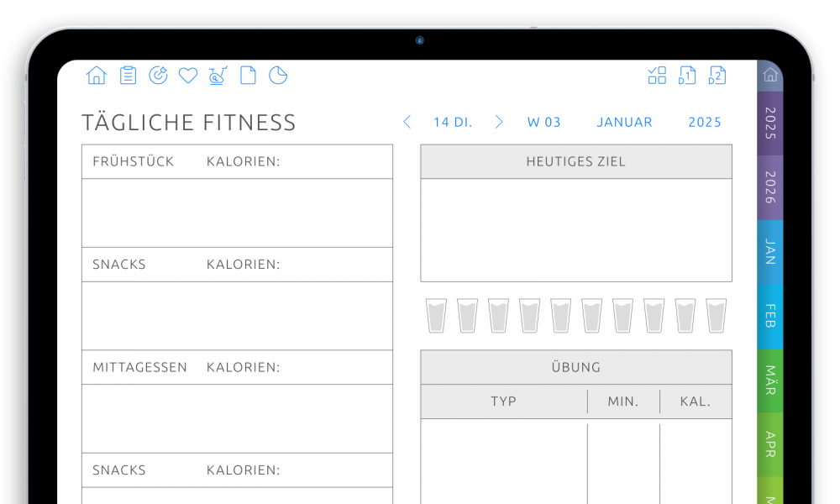Click the FRÜHSTÜCK label
Screen dimensions: 840x504
133,162
